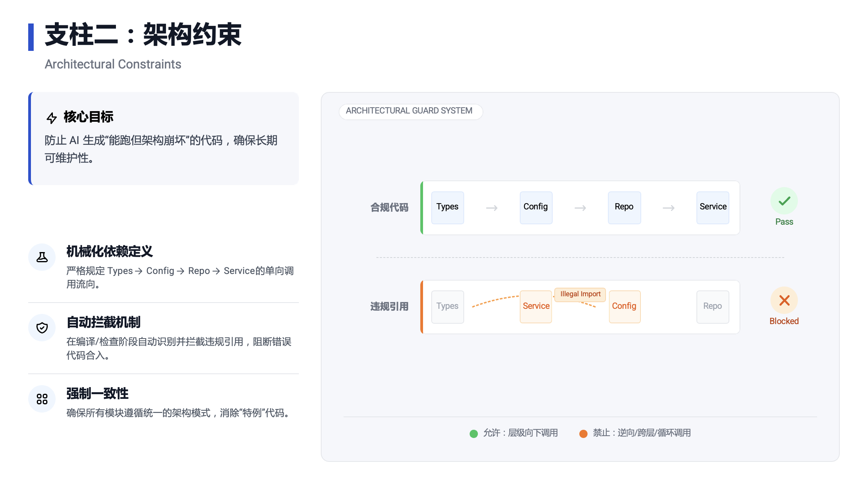Click the Illegal Import label tag
Image resolution: width=868 pixels, height=483 pixels.
[x=580, y=294]
